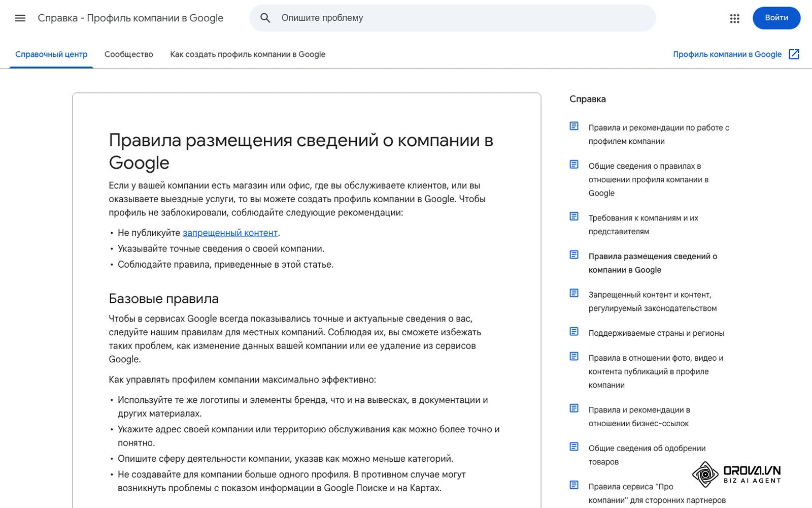Click article icon beside Общие сведения о правилах

click(574, 165)
